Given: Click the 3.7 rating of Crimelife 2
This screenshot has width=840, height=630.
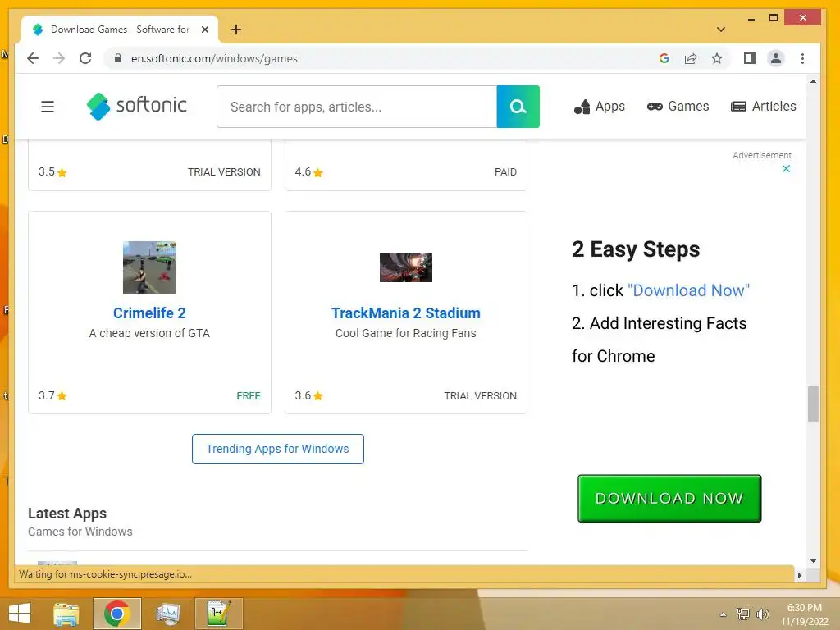Looking at the screenshot, I should tap(52, 396).
